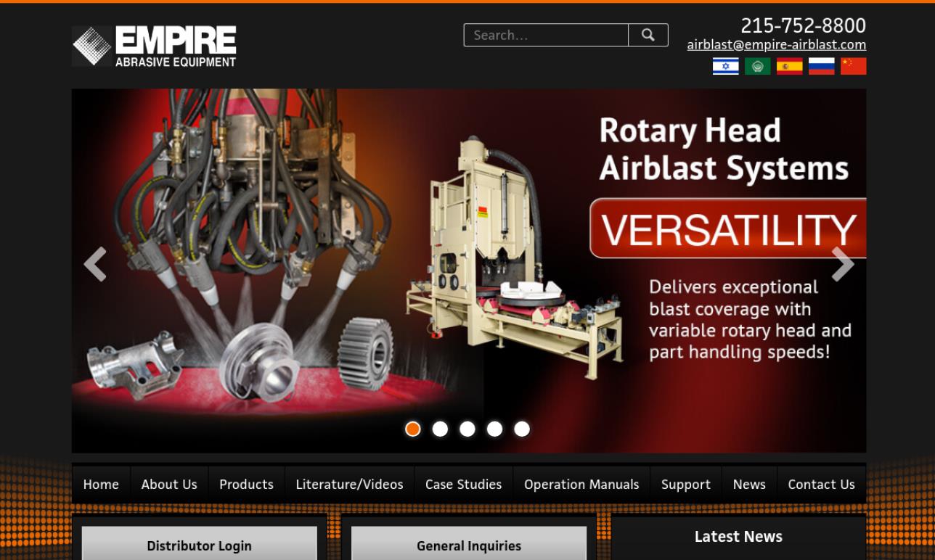Click the General Inquiries button
Viewport: 935px width, 560px height.
[468, 545]
